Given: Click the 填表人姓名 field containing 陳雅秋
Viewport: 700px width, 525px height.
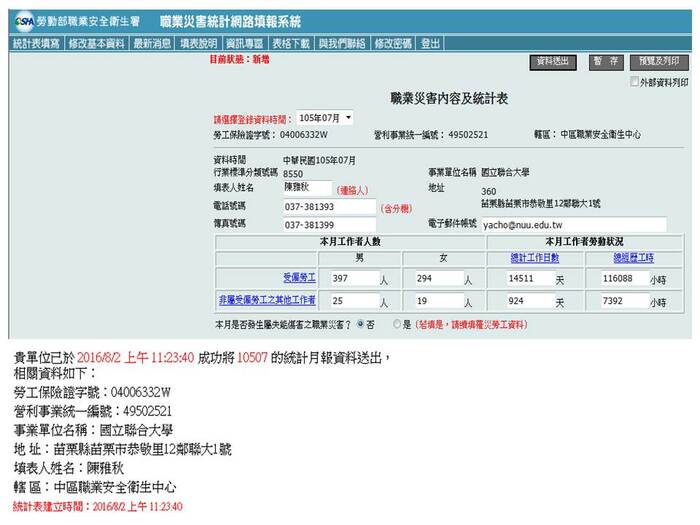Looking at the screenshot, I should pyautogui.click(x=307, y=188).
